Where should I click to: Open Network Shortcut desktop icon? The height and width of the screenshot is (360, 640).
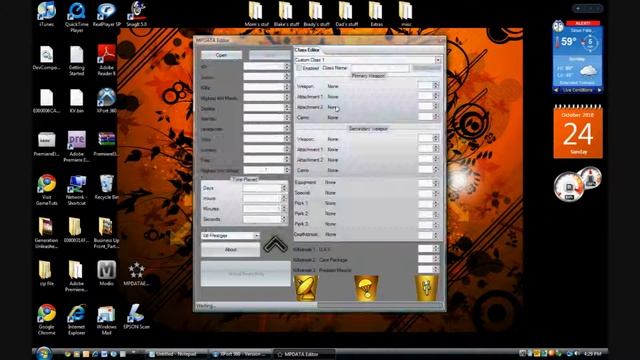tap(76, 190)
